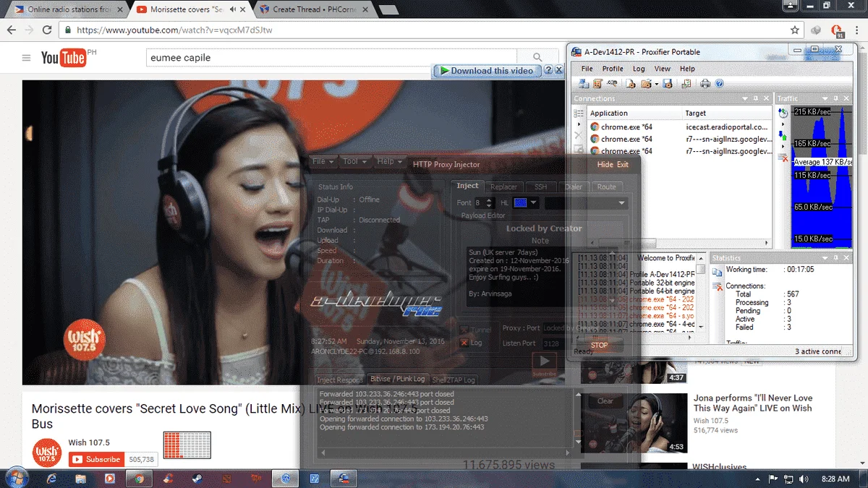Open Proxification Rules icon in Proxifier toolbar

click(x=597, y=84)
